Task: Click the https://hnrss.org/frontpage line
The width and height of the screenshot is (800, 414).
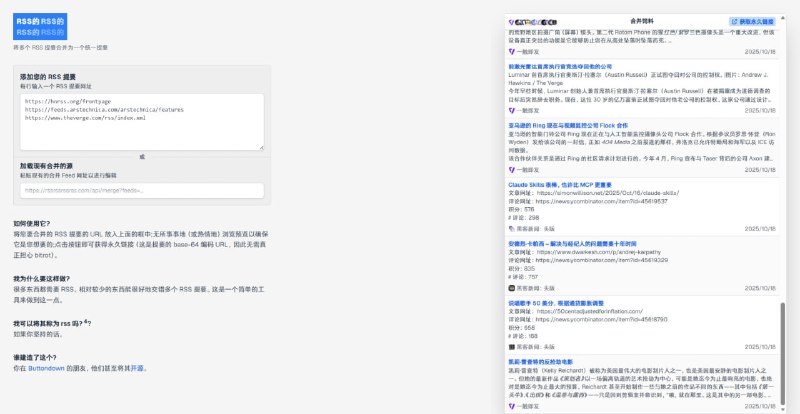Action: [x=67, y=102]
